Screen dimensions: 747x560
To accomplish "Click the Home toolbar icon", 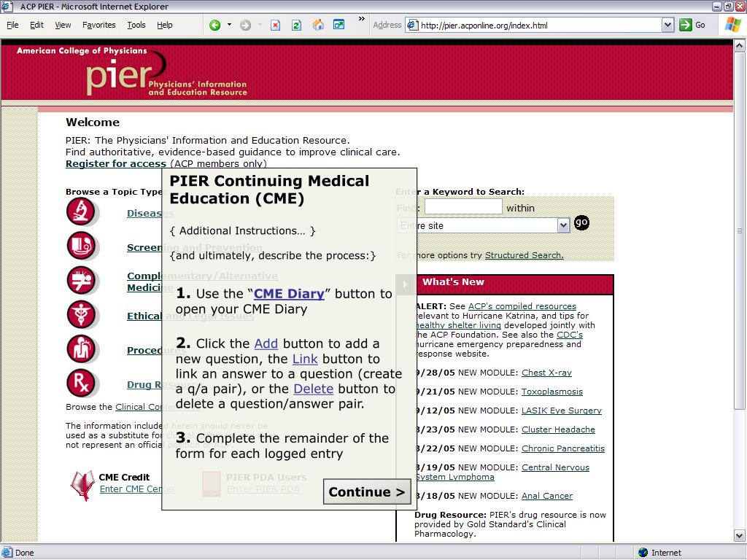I will [318, 25].
